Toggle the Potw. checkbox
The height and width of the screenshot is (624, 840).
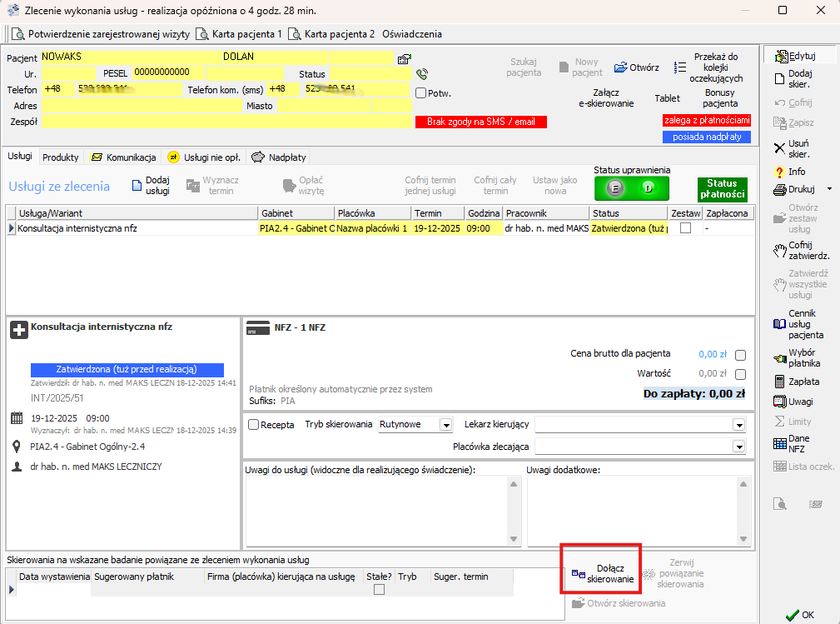point(421,93)
